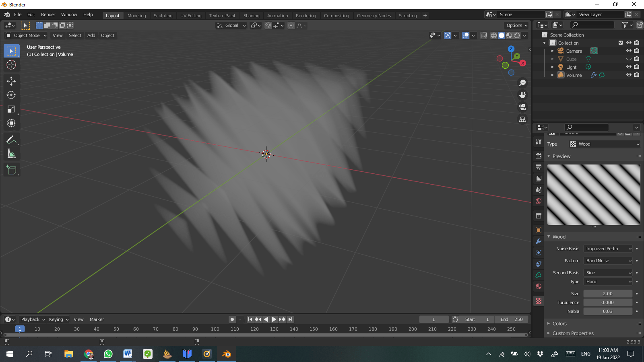The image size is (644, 362).
Task: Set the Turbulence value field
Action: (607, 302)
